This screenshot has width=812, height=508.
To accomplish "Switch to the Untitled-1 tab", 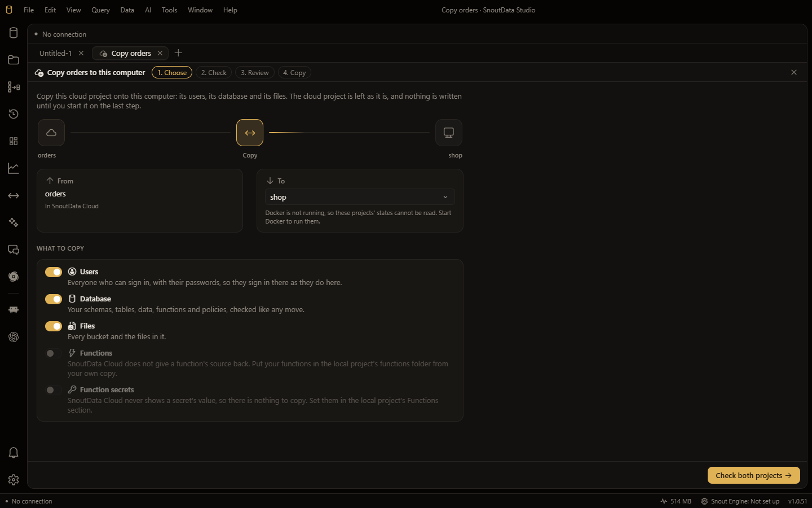I will tap(56, 53).
